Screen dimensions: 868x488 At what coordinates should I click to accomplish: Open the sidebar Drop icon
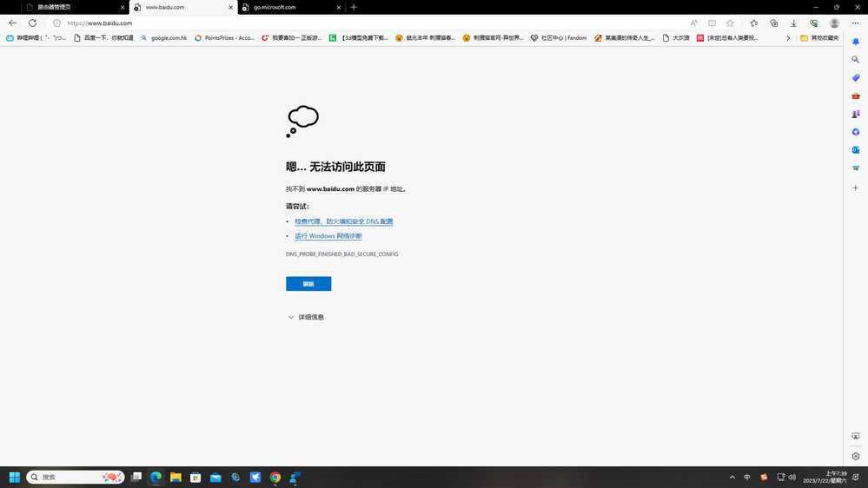click(x=855, y=168)
